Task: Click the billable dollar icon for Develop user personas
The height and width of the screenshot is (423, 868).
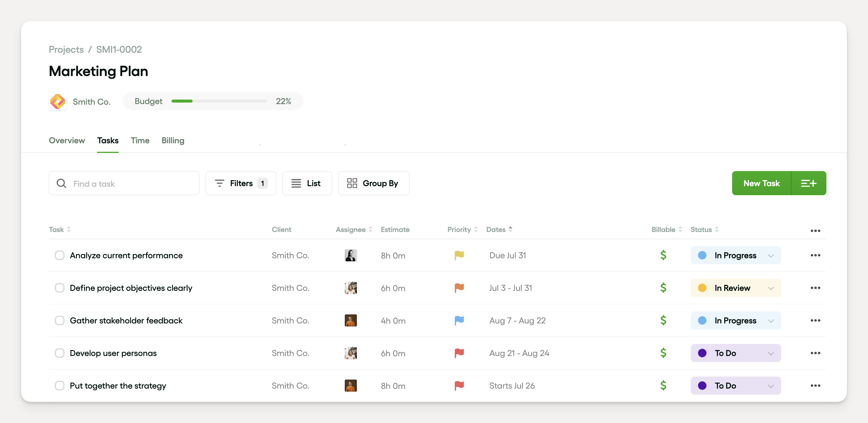Action: (x=663, y=353)
